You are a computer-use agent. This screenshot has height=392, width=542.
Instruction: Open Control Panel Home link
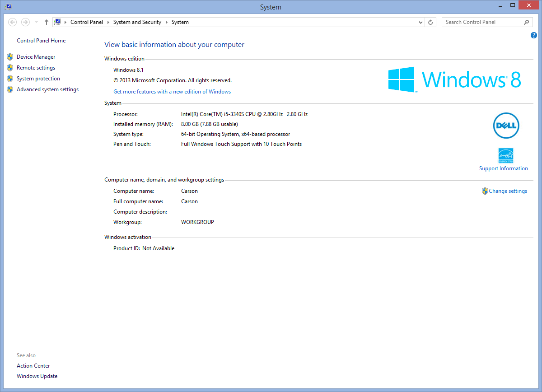[41, 41]
